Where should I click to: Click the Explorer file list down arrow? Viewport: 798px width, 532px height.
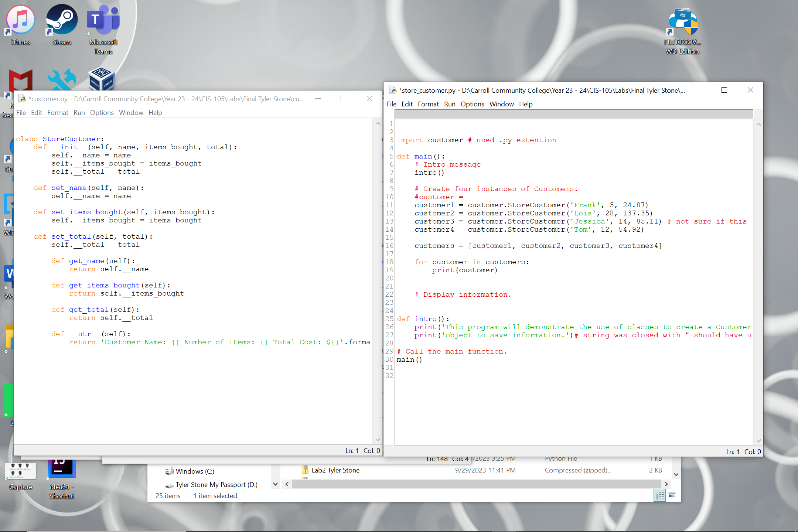[676, 474]
